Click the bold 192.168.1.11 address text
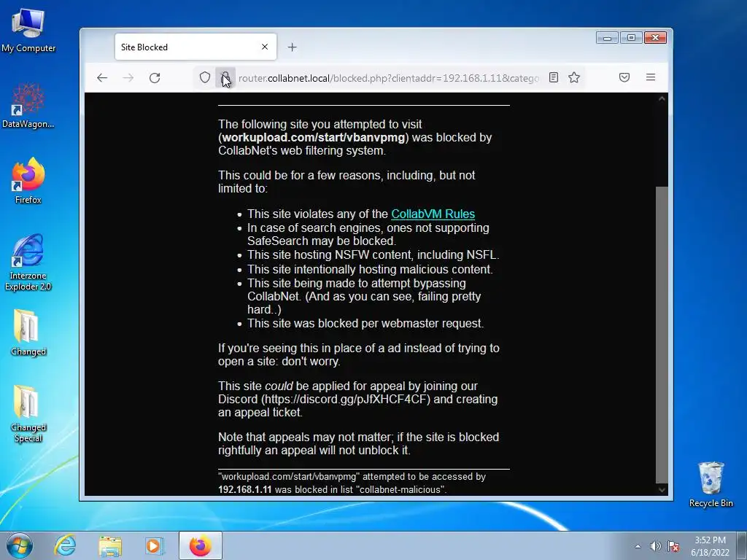The width and height of the screenshot is (747, 560). [x=245, y=489]
